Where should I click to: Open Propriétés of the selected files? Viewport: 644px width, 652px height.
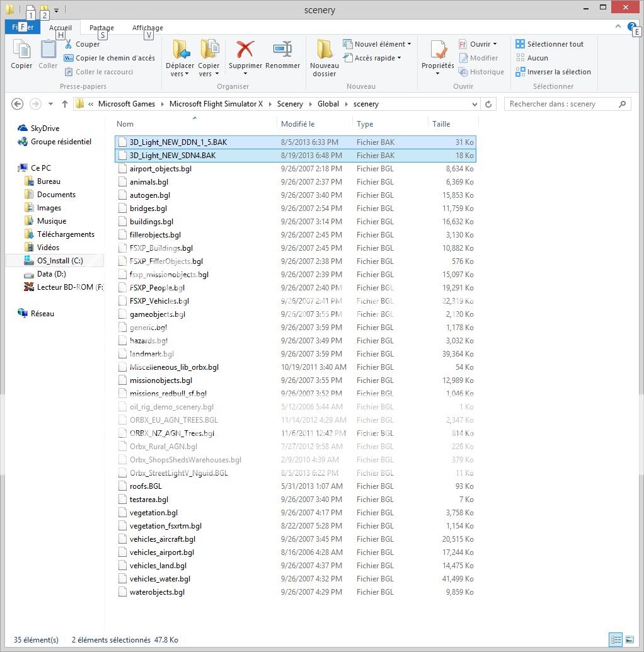[438, 58]
